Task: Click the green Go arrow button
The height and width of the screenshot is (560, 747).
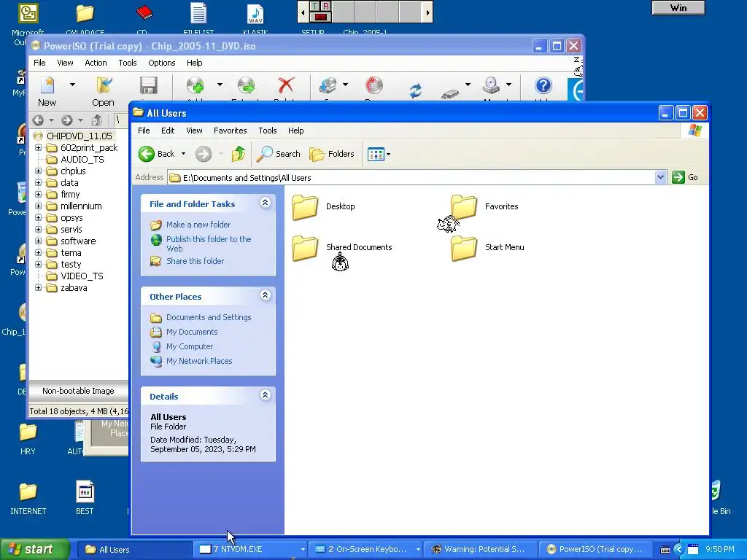Action: 678,177
